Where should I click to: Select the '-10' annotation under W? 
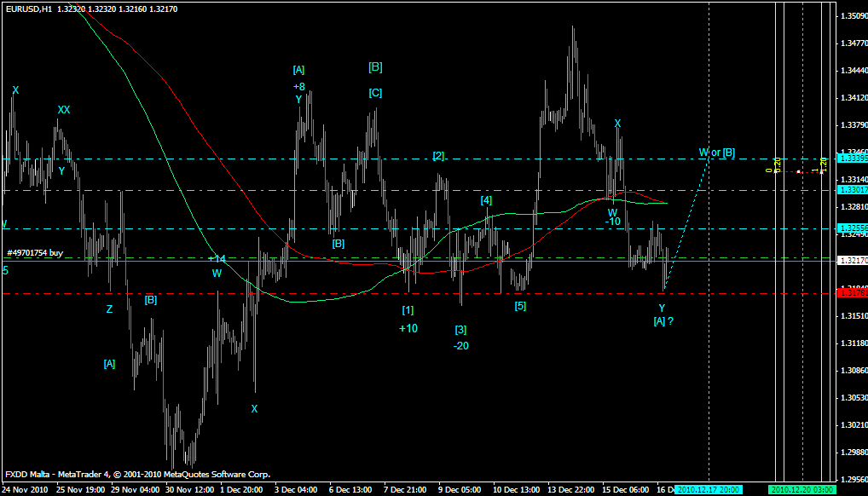pos(612,222)
